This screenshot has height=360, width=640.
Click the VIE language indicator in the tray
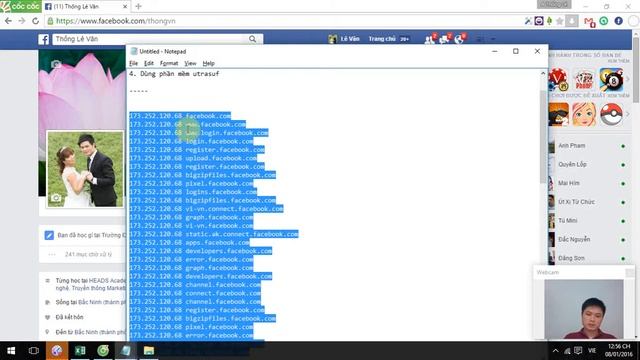coord(592,351)
